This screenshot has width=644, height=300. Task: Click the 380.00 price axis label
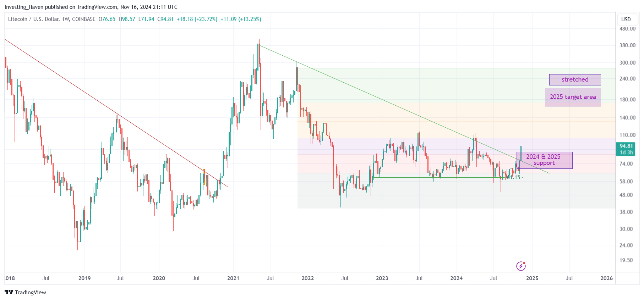pos(627,45)
